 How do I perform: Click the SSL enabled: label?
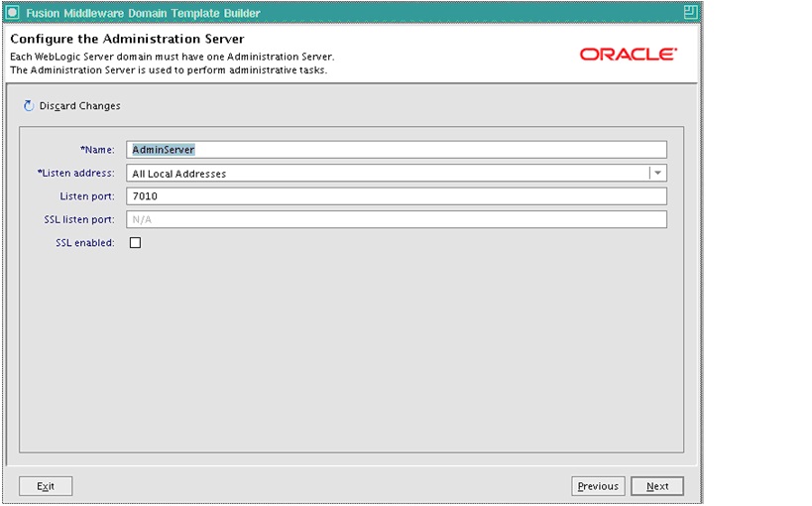85,243
